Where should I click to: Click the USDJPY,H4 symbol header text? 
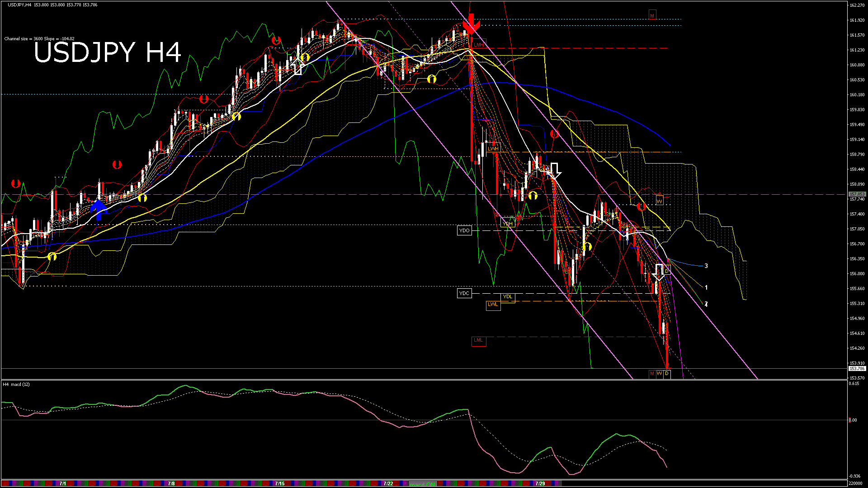(x=19, y=5)
